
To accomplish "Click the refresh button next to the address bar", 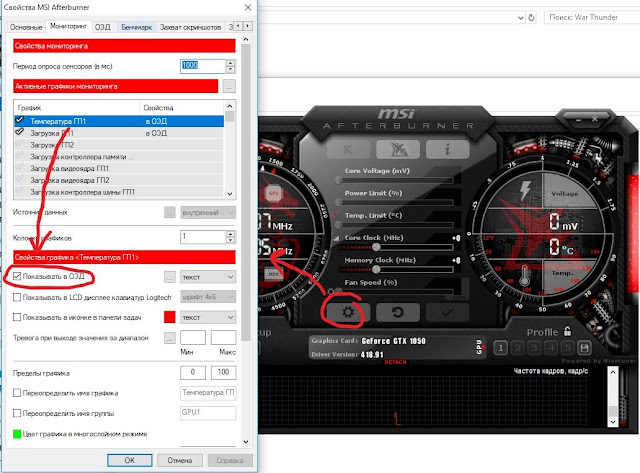I will [531, 18].
